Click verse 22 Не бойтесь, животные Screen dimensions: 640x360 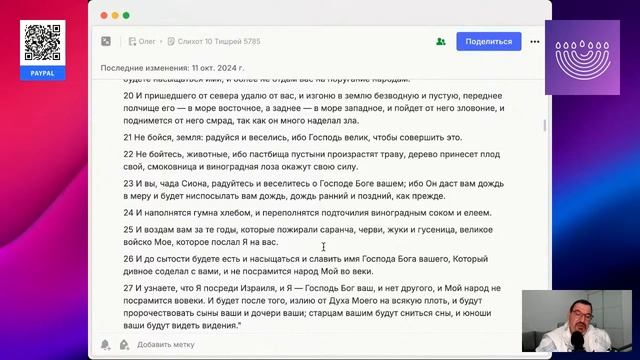[x=312, y=160]
